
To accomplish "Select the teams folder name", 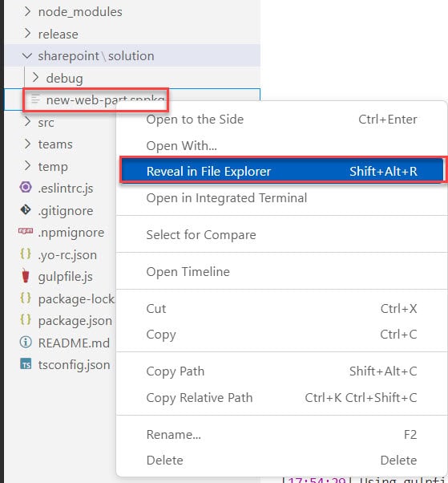I will [x=55, y=144].
